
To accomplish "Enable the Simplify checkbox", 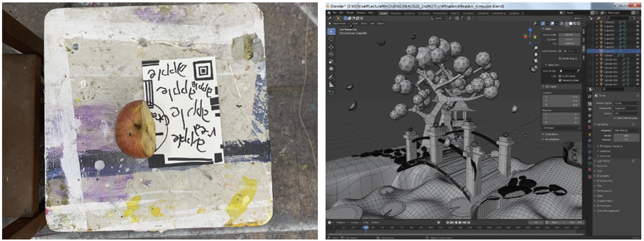I will (x=598, y=176).
